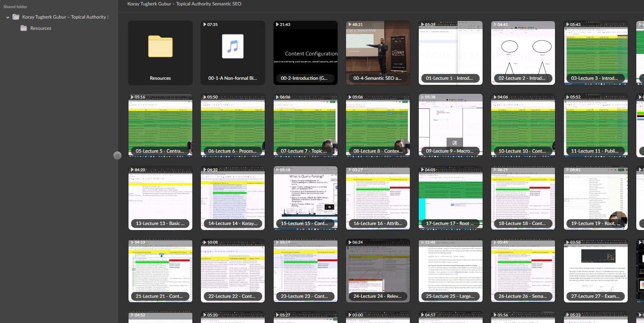This screenshot has width=644, height=323.
Task: Open the bottom-row video with duration 03:00
Action: 378,318
